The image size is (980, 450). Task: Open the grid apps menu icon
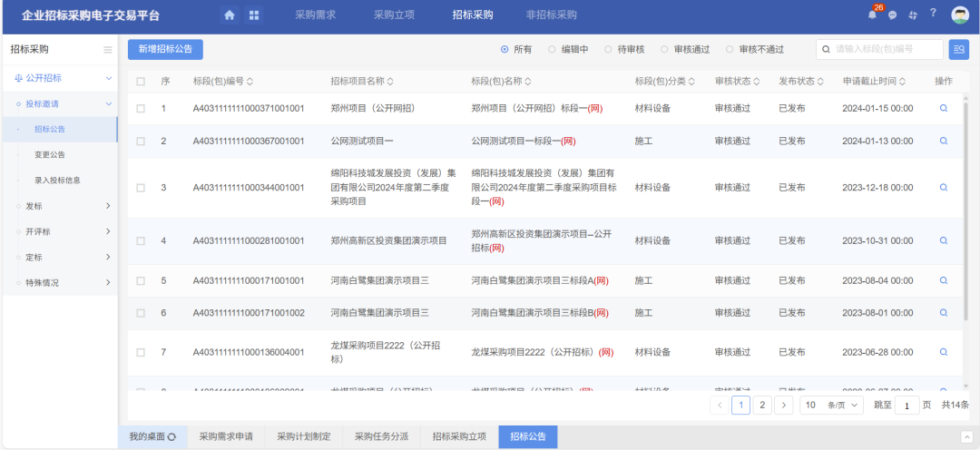click(254, 15)
